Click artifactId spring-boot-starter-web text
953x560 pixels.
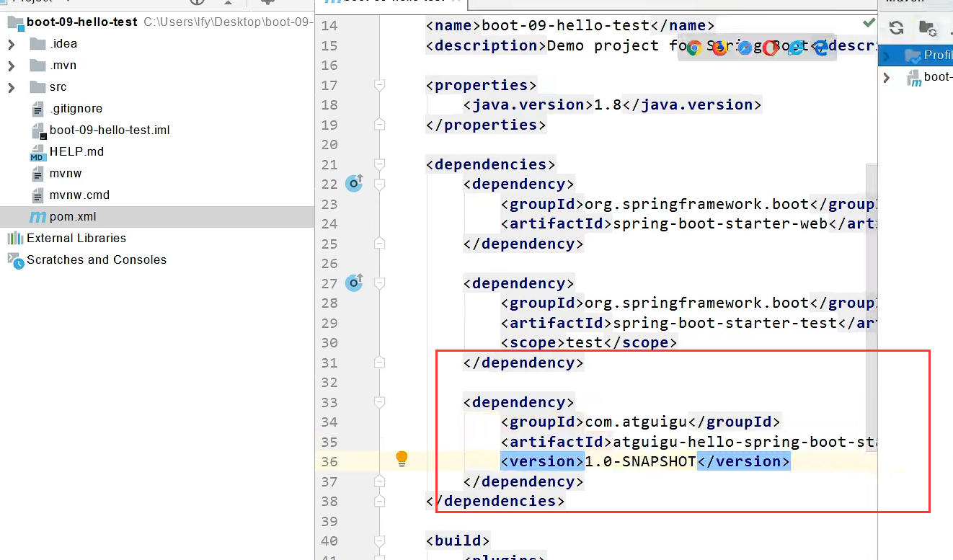click(x=721, y=223)
